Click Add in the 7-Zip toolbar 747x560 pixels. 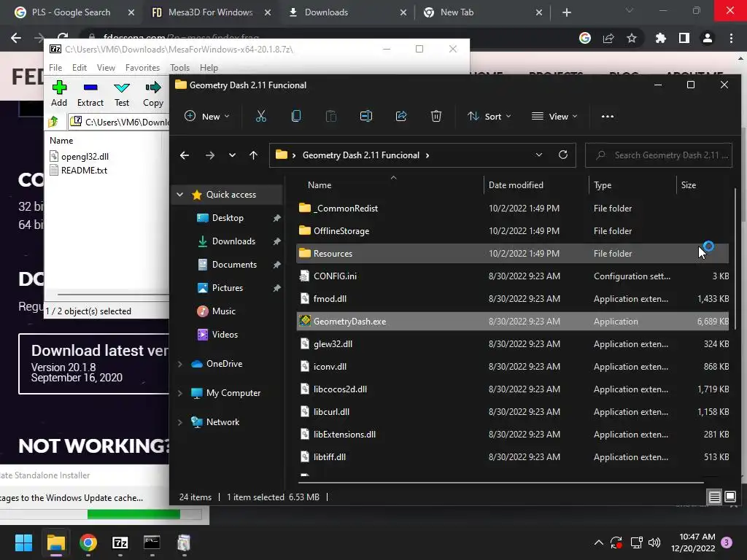[59, 94]
